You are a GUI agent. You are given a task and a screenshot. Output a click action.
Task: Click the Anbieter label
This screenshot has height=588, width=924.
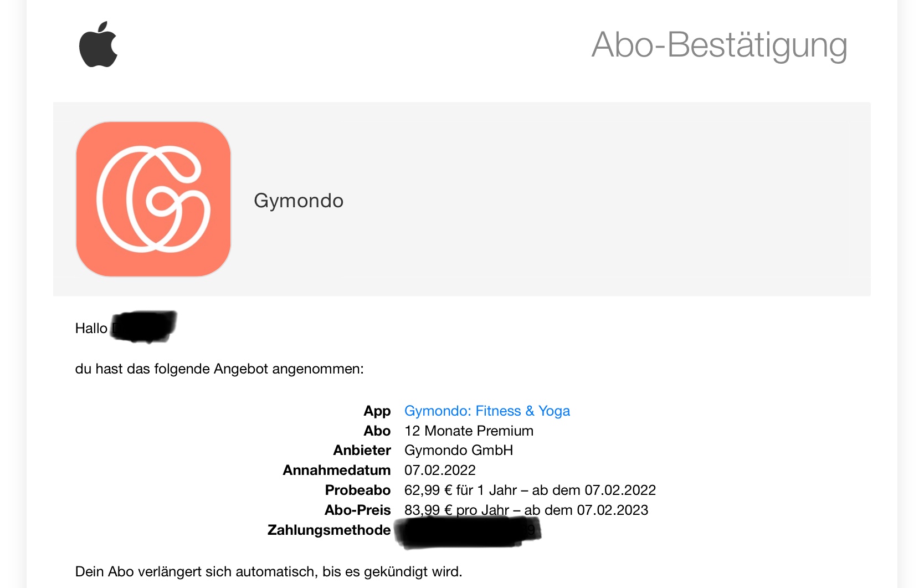[362, 450]
